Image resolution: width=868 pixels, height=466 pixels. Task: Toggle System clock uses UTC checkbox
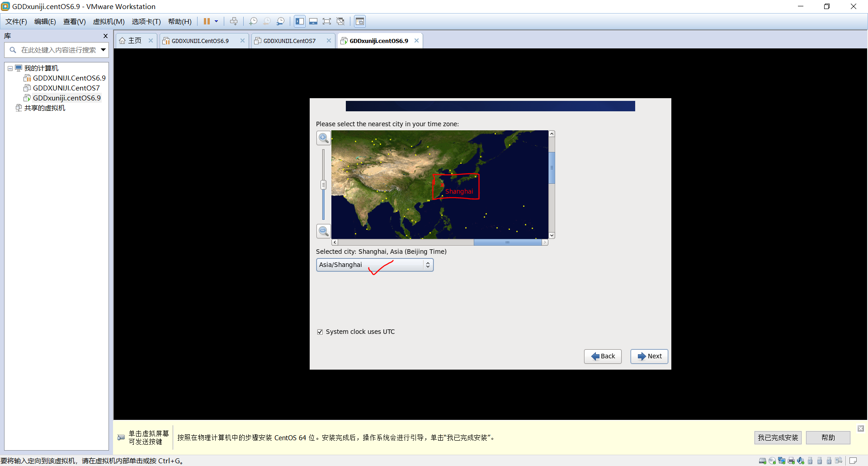point(320,332)
